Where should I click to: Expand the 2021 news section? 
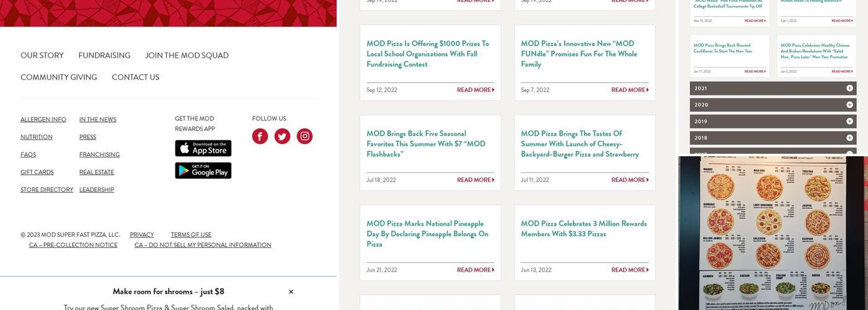click(773, 89)
